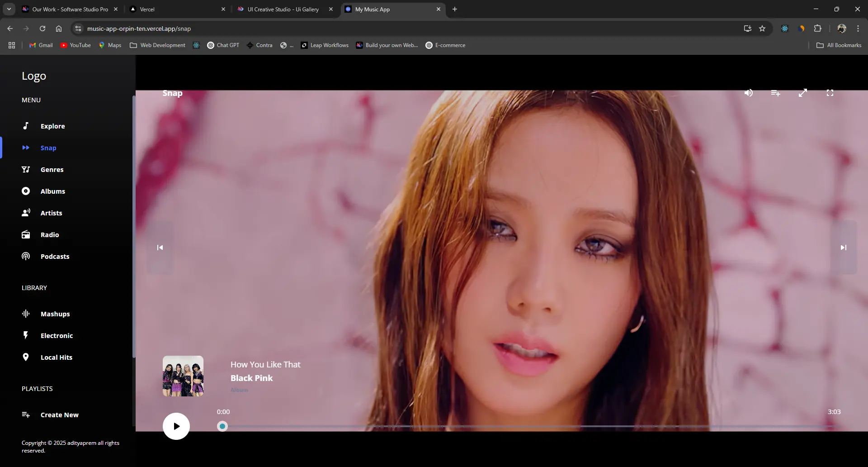This screenshot has width=868, height=467.
Task: Click the Chrome profile avatar
Action: click(842, 29)
